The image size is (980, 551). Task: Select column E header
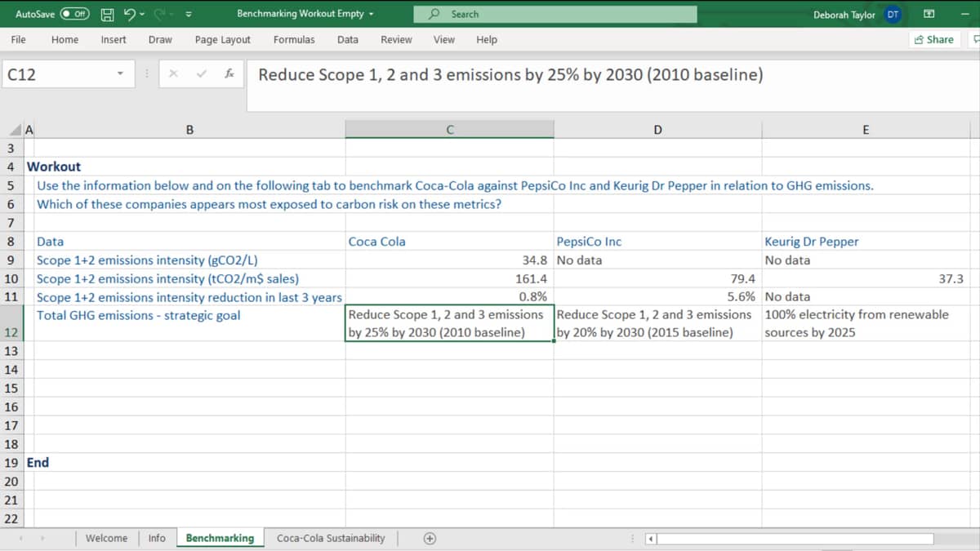tap(866, 130)
